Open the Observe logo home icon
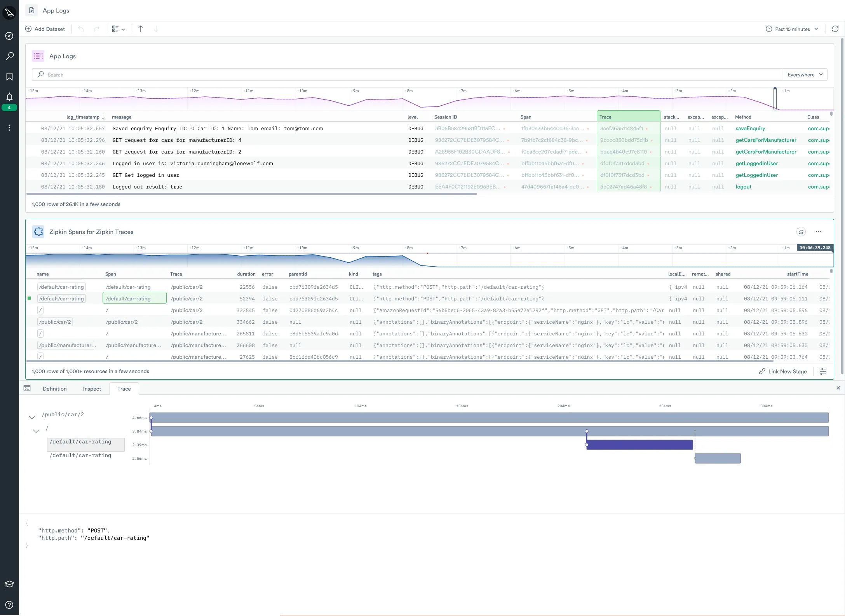845x616 pixels. click(9, 13)
